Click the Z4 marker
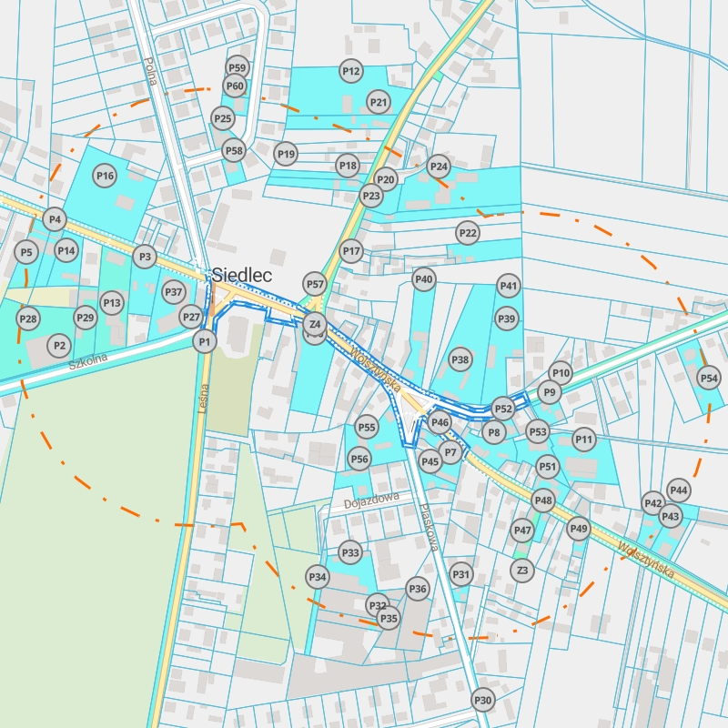This screenshot has width=728, height=728. click(x=315, y=323)
